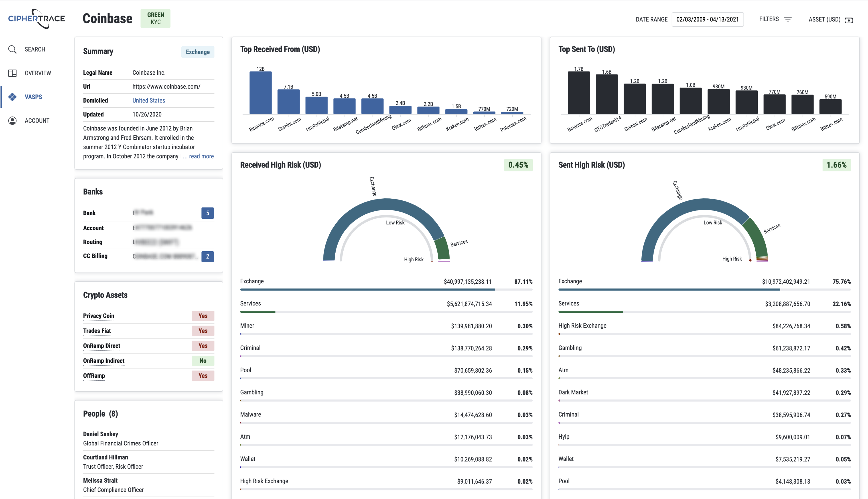868x499 pixels.
Task: Click the Exchange type tag
Action: click(x=198, y=52)
